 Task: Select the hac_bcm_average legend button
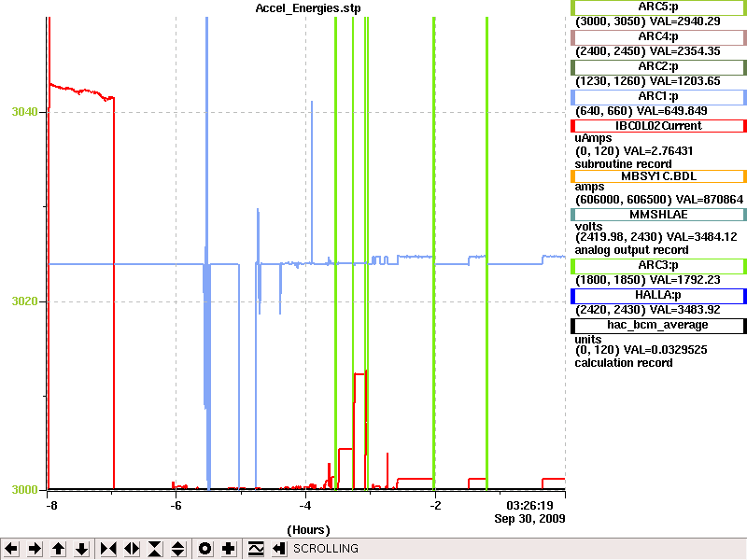point(658,325)
